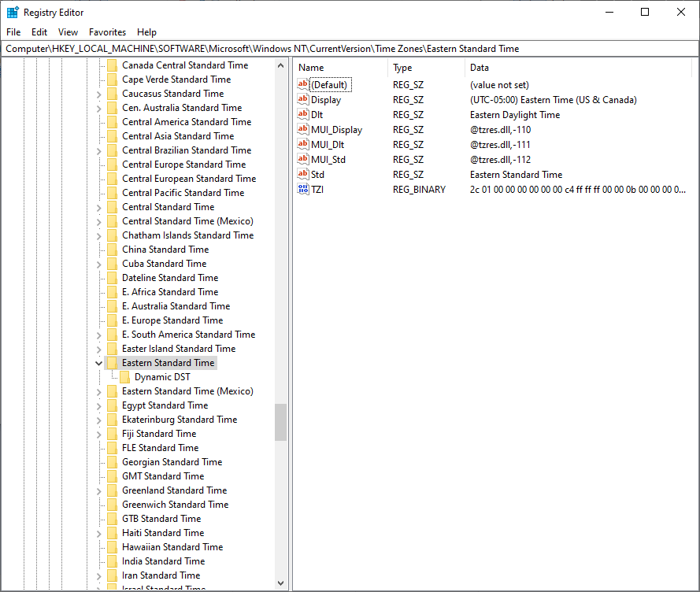The image size is (700, 592).
Task: Click the TZI binary value icon
Action: pyautogui.click(x=303, y=190)
